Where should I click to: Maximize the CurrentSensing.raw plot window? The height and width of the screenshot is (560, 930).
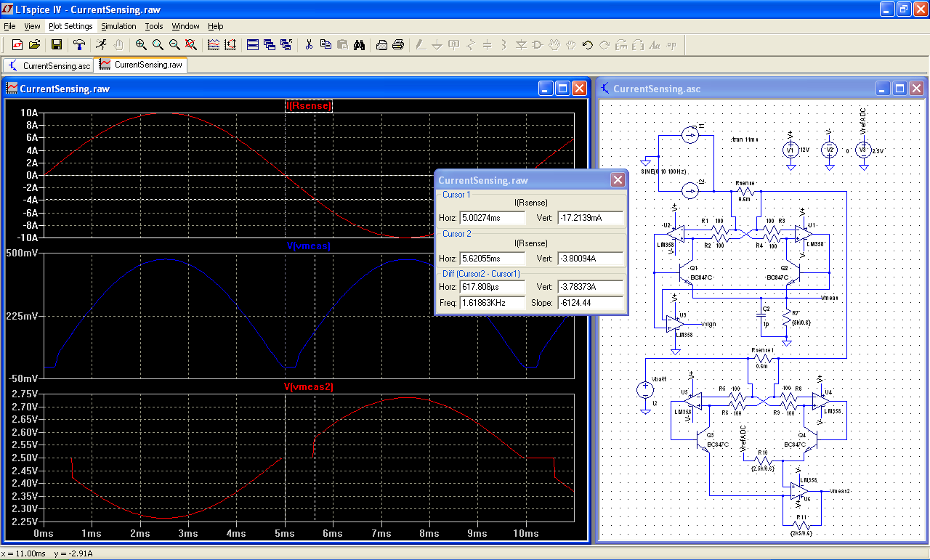(x=562, y=89)
